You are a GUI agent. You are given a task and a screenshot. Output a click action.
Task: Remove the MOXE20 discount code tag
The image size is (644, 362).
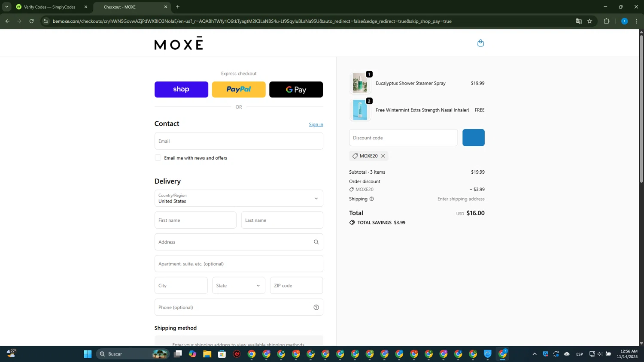383,156
